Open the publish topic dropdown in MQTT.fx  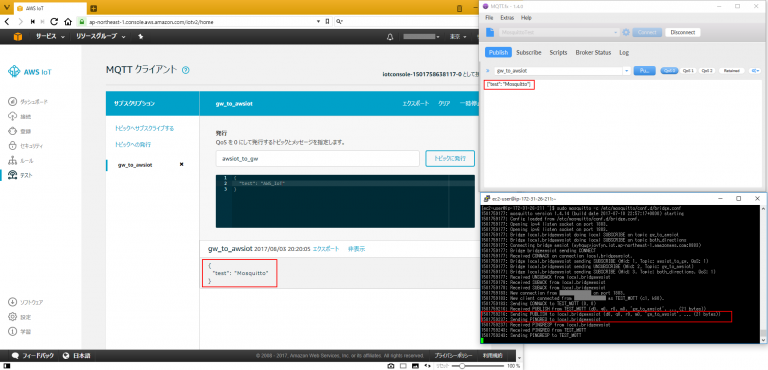coord(627,71)
